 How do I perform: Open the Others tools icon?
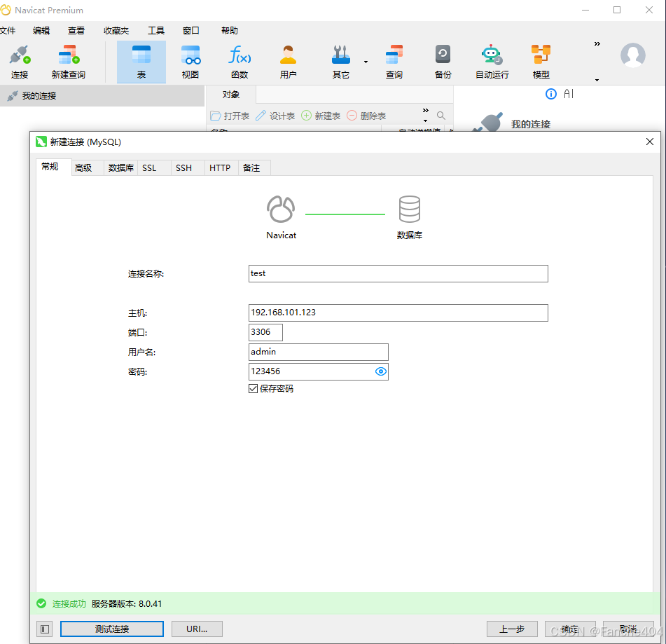[x=340, y=62]
